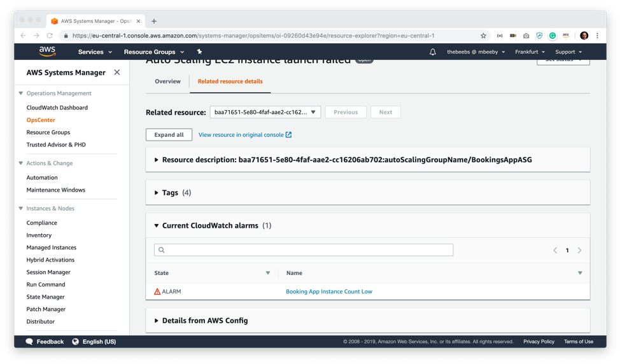Image resolution: width=620 pixels, height=364 pixels.
Task: Select the Related resource details tab
Action: pyautogui.click(x=230, y=81)
